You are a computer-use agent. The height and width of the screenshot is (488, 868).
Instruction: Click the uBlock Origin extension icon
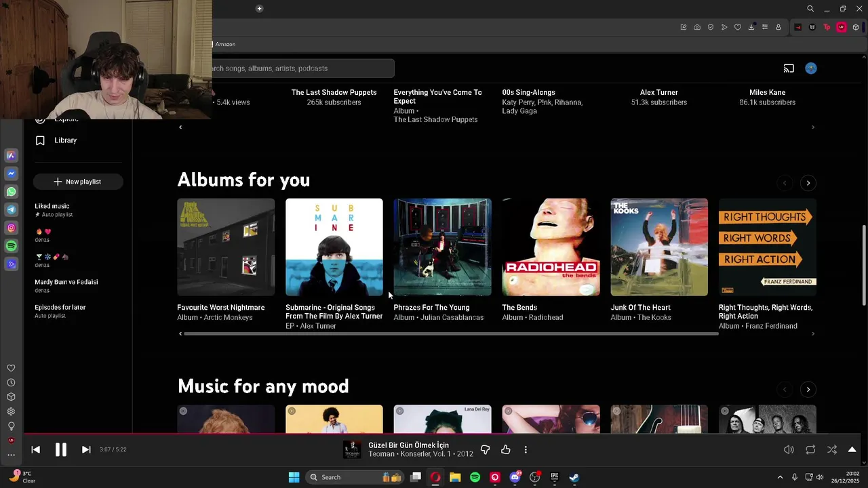(842, 27)
